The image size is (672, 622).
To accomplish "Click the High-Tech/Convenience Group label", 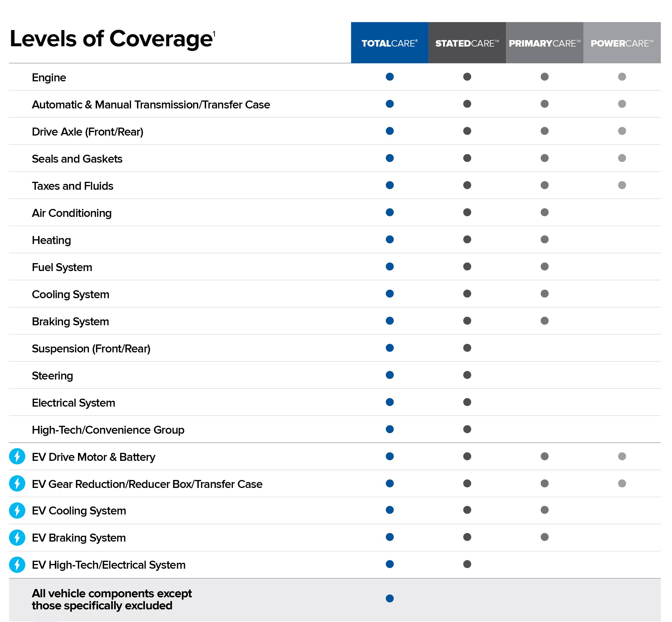I will click(x=108, y=430).
